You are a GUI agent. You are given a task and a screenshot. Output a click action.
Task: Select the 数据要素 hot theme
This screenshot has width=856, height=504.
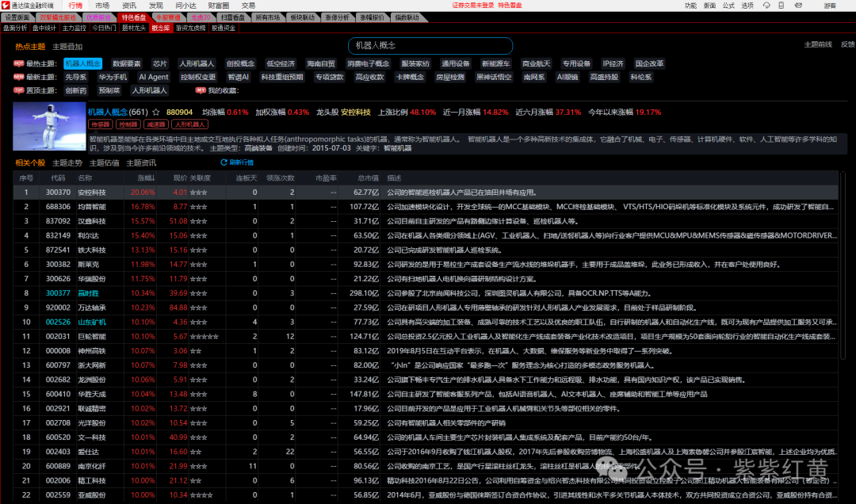click(x=127, y=63)
